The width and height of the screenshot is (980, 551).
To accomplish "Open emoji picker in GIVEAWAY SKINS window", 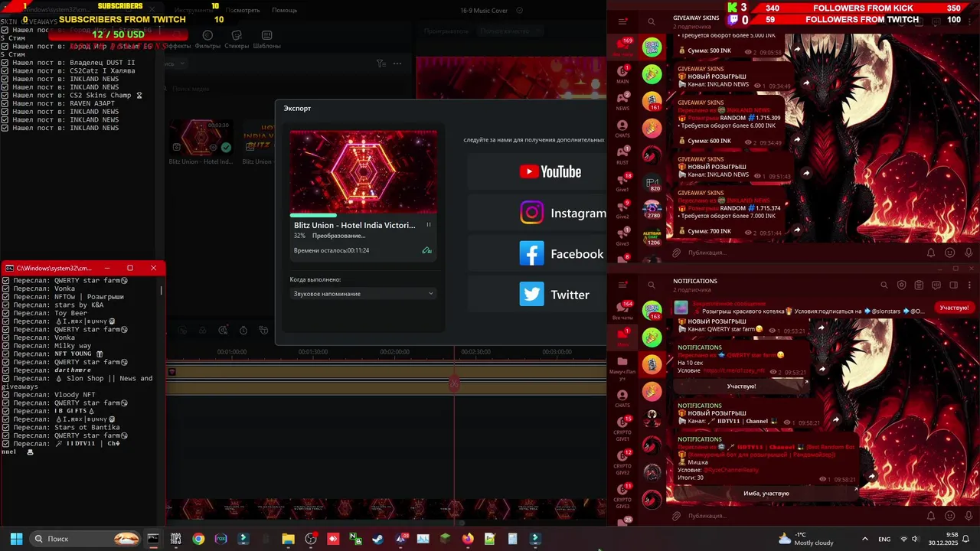I will pyautogui.click(x=950, y=253).
